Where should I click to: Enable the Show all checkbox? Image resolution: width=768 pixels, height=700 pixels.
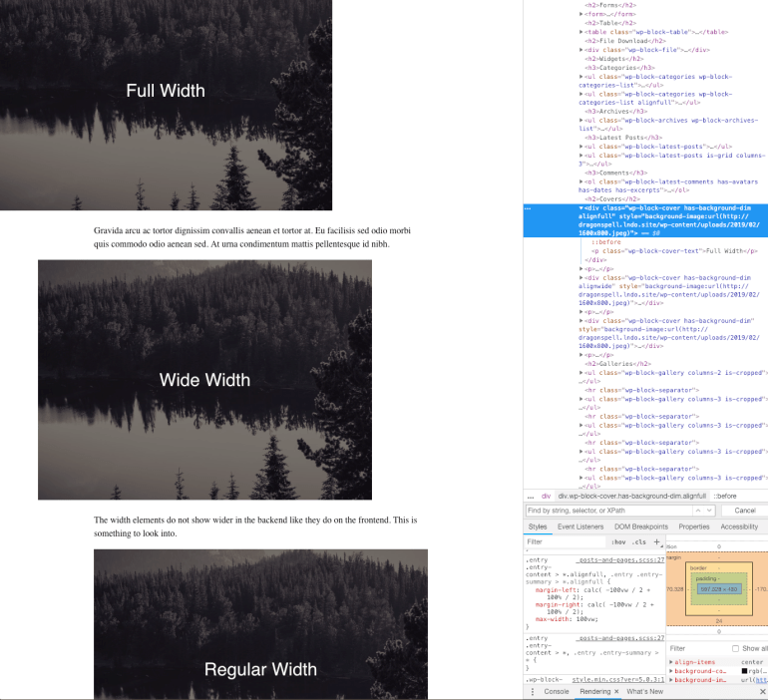[x=735, y=648]
